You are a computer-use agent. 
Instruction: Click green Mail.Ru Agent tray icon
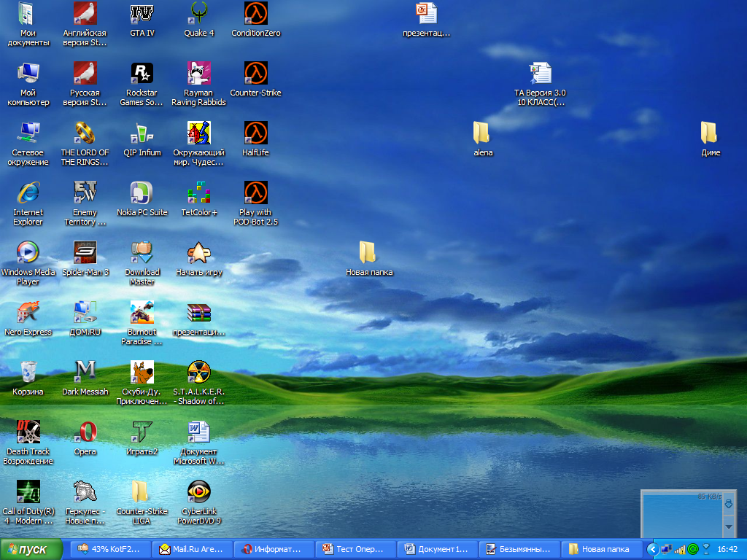pyautogui.click(x=693, y=550)
